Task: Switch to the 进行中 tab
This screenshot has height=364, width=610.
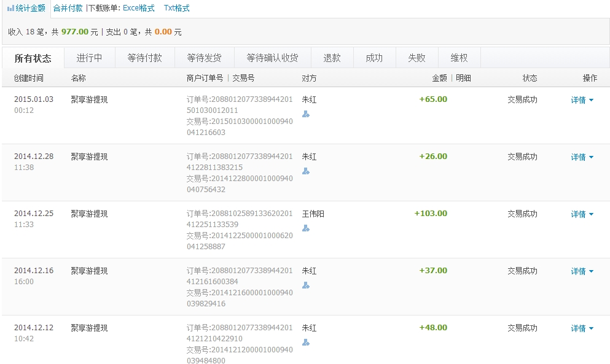Action: [x=89, y=58]
